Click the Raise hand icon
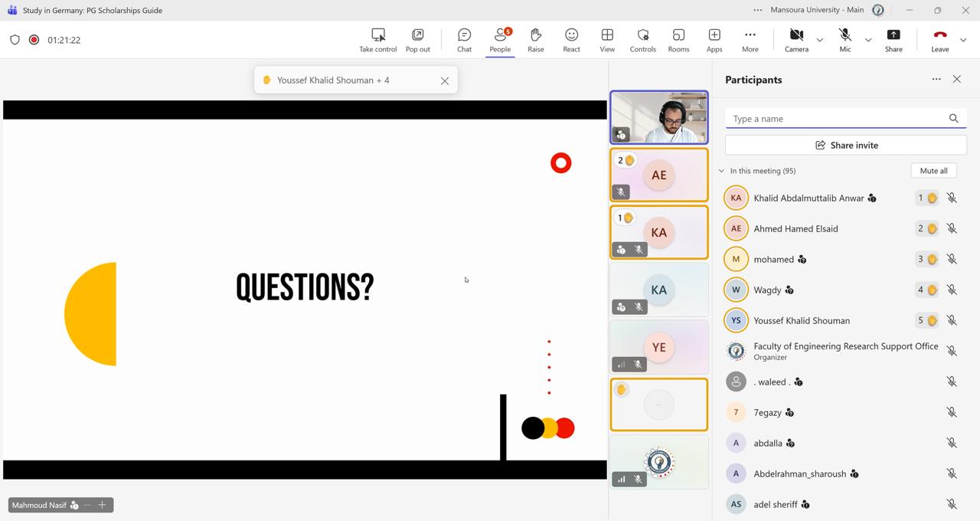 pos(535,40)
